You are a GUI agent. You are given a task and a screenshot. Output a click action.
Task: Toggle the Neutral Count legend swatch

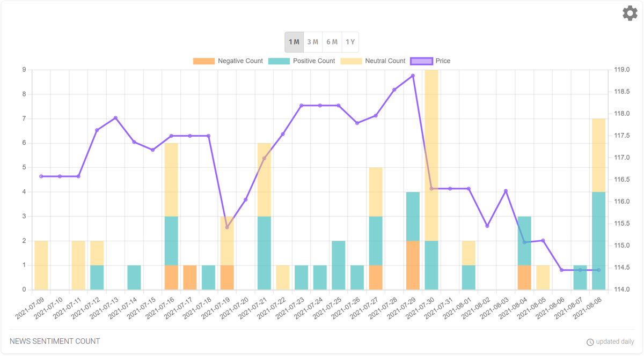pos(351,61)
